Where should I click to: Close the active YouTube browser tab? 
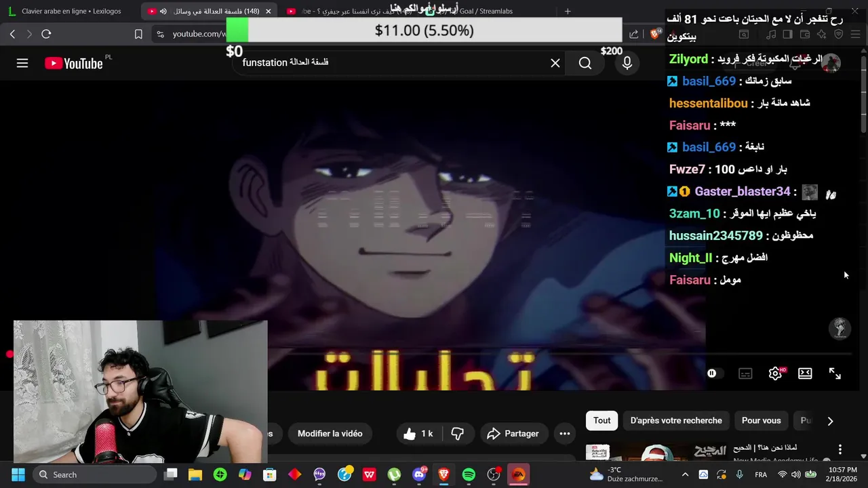pos(269,11)
